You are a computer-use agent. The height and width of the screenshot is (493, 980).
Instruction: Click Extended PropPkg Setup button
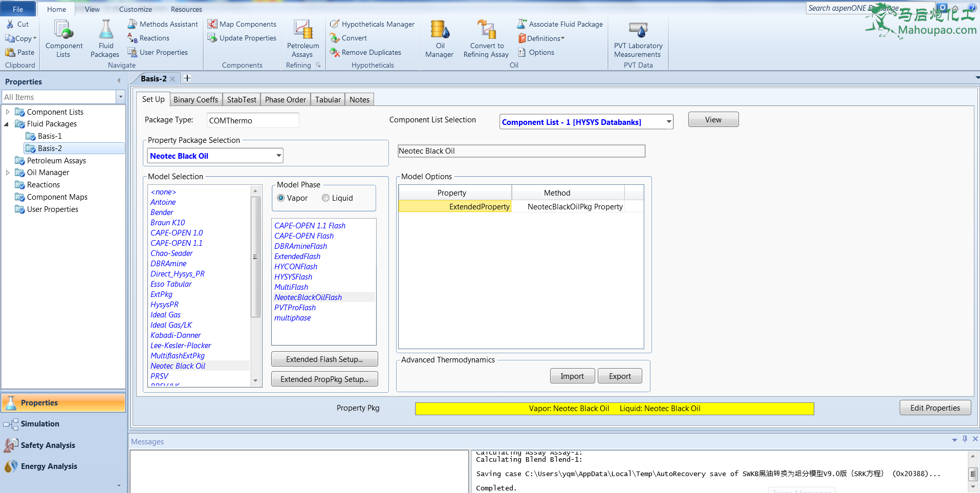(x=324, y=379)
